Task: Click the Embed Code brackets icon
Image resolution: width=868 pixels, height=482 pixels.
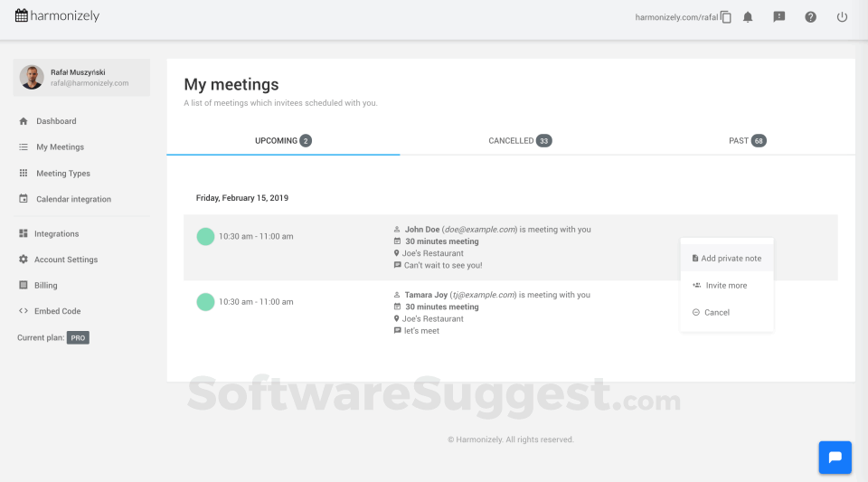Action: point(24,311)
